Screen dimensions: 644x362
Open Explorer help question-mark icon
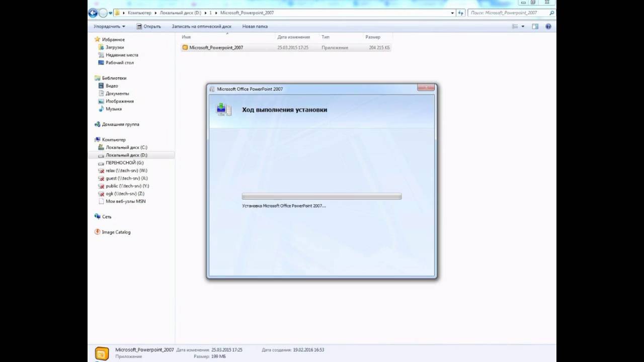pos(548,26)
